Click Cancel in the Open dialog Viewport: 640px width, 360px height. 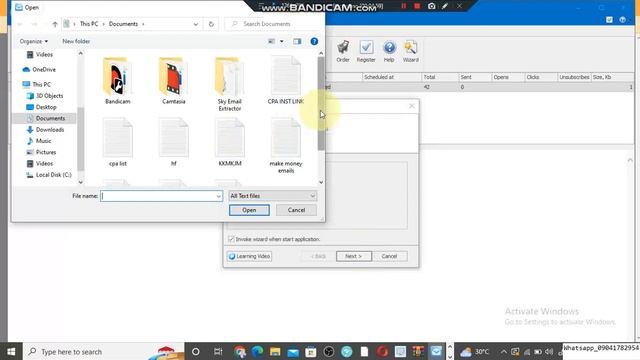(296, 210)
